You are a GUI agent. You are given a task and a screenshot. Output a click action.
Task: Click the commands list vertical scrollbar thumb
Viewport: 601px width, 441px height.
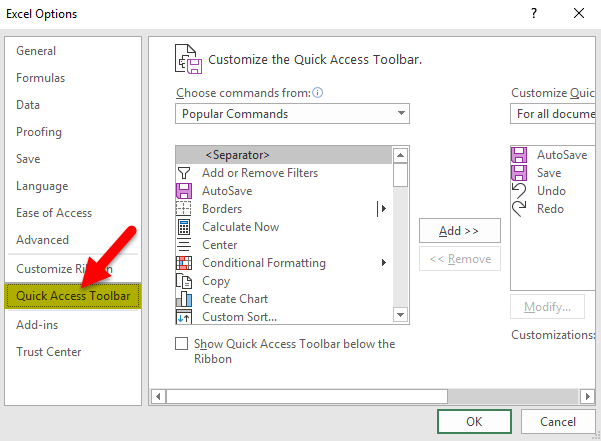tap(401, 175)
